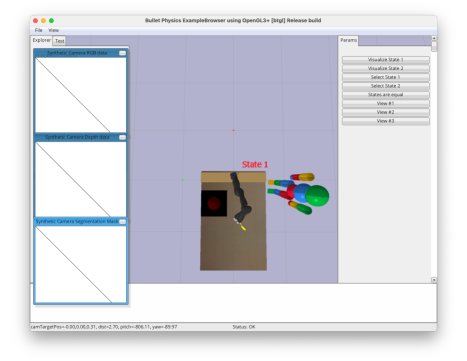The height and width of the screenshot is (361, 467).
Task: Switch camera to View #1
Action: (x=385, y=103)
